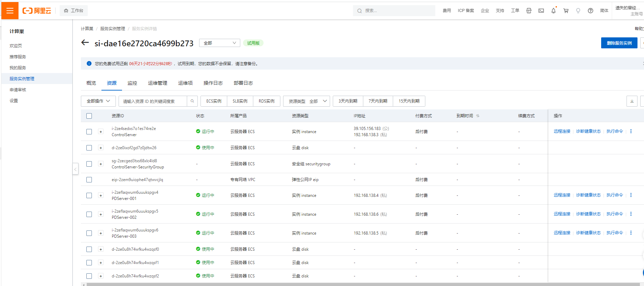Select checkbox for d-2ze0u8h74wfku4wzqsf0
Viewport: 644px width, 286px height.
(x=89, y=249)
